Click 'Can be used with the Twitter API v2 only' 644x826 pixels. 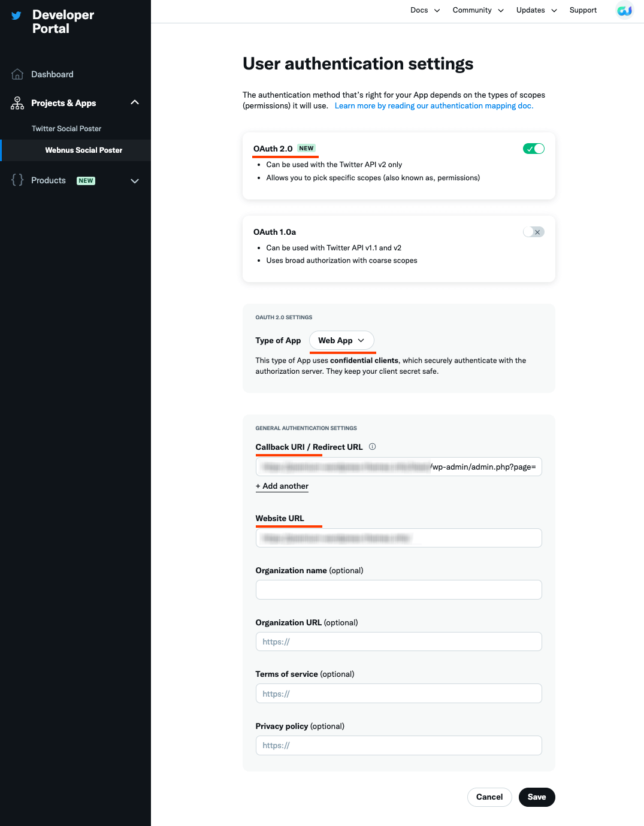[x=334, y=165]
